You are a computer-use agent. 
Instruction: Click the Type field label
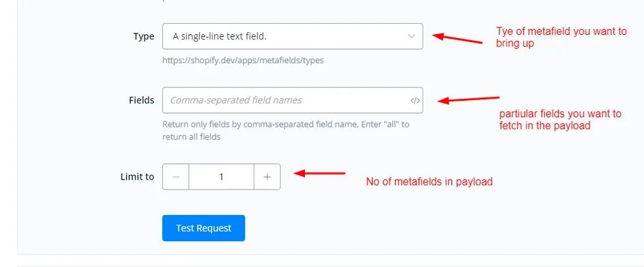(x=144, y=36)
